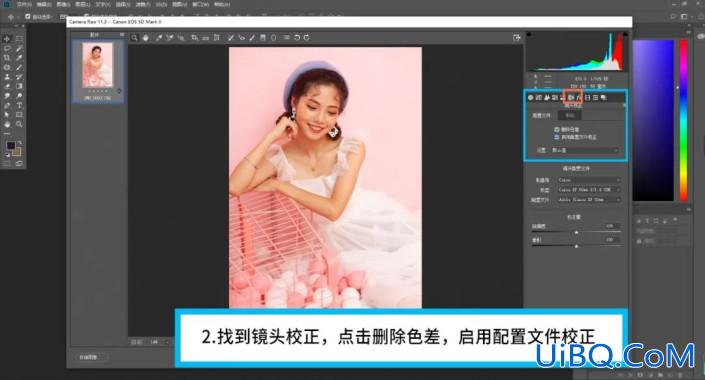Rotate image 90° clockwise
705x380 pixels.
click(x=307, y=38)
